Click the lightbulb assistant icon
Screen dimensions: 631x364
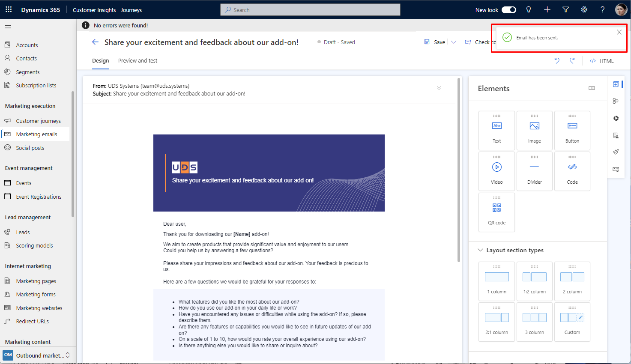529,9
